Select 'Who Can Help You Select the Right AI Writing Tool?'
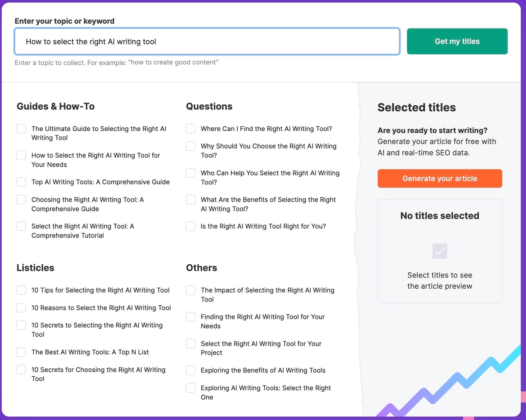The height and width of the screenshot is (420, 526). click(190, 173)
